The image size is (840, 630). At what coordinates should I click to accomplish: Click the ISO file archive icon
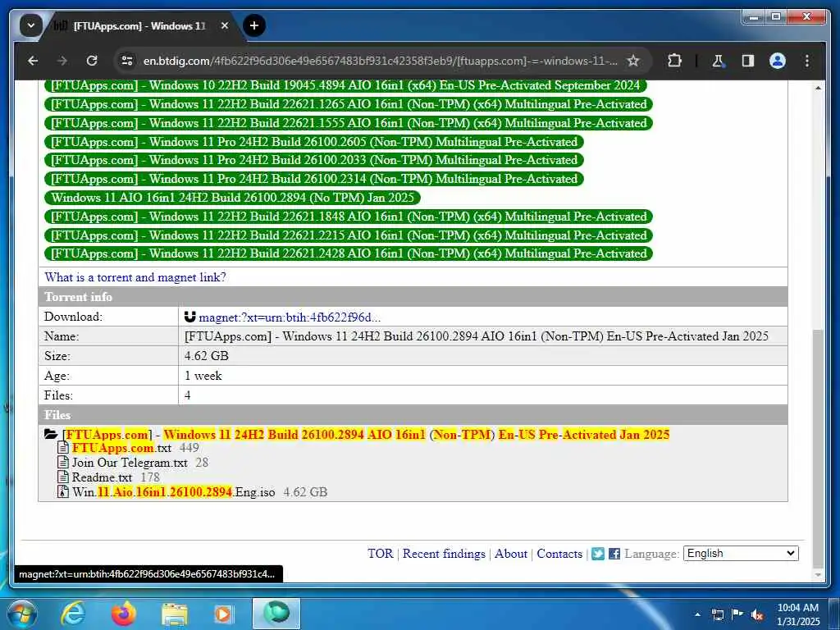tap(63, 491)
